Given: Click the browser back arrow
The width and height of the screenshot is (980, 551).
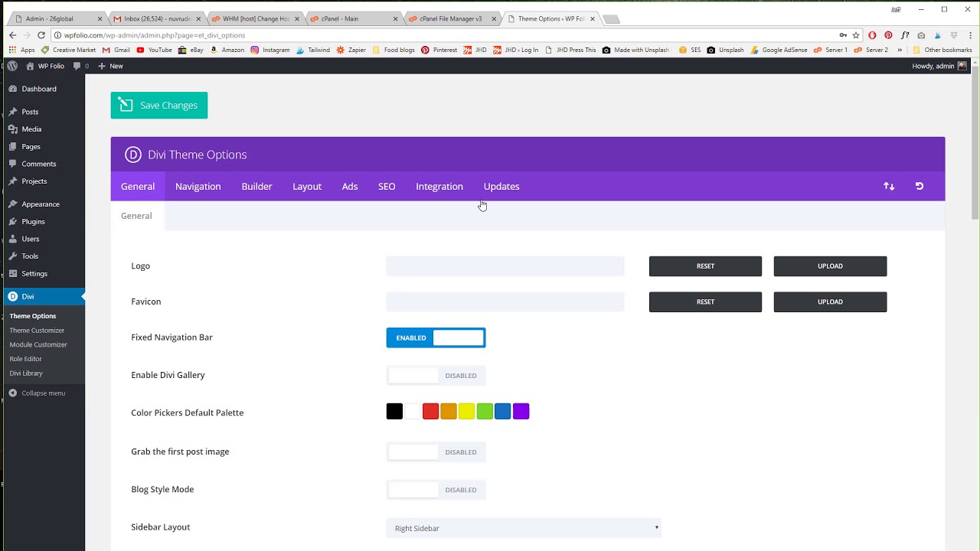Looking at the screenshot, I should [12, 35].
